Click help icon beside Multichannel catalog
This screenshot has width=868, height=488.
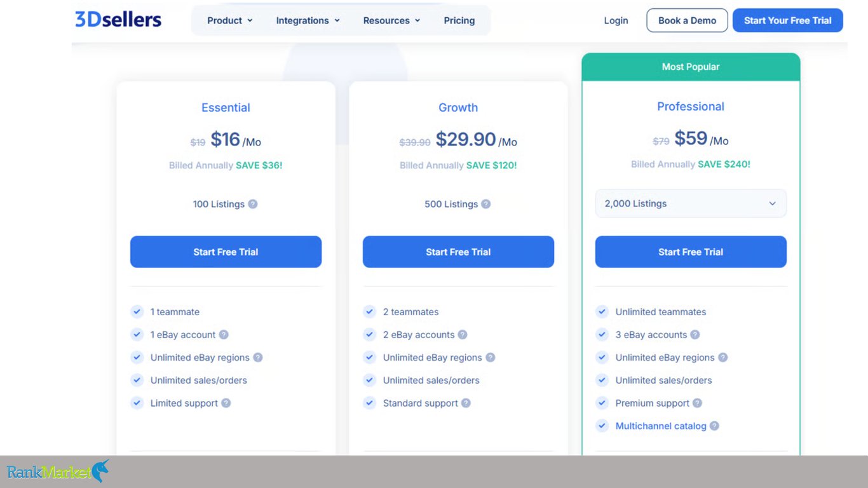(x=715, y=426)
